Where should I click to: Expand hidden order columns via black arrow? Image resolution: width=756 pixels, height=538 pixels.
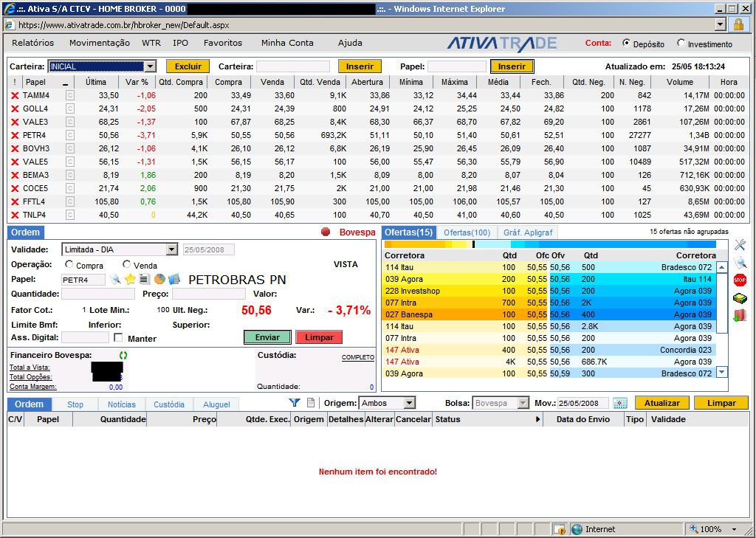538,419
